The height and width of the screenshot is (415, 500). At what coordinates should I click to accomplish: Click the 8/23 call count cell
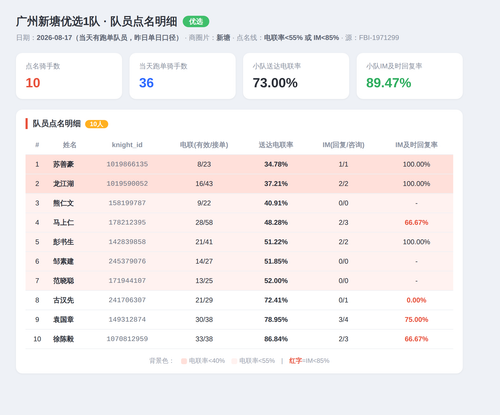pos(204,164)
